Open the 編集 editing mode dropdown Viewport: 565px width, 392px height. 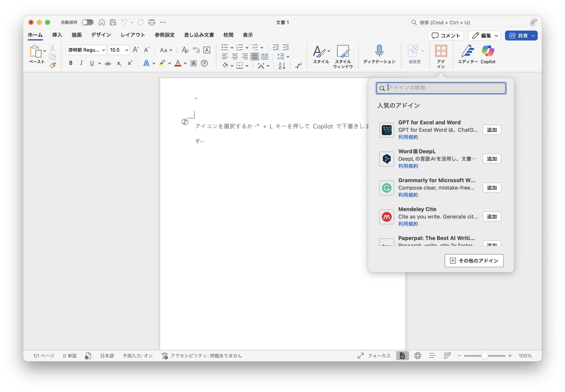point(485,36)
